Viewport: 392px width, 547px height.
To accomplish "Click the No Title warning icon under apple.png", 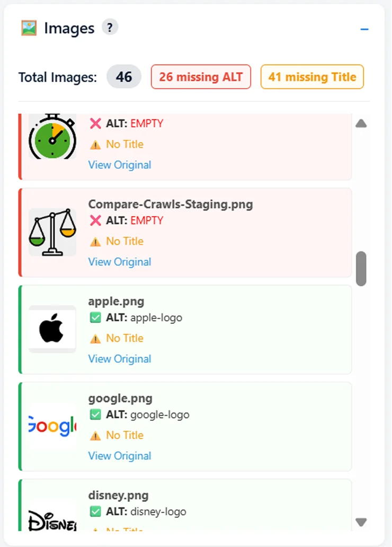I will click(95, 338).
